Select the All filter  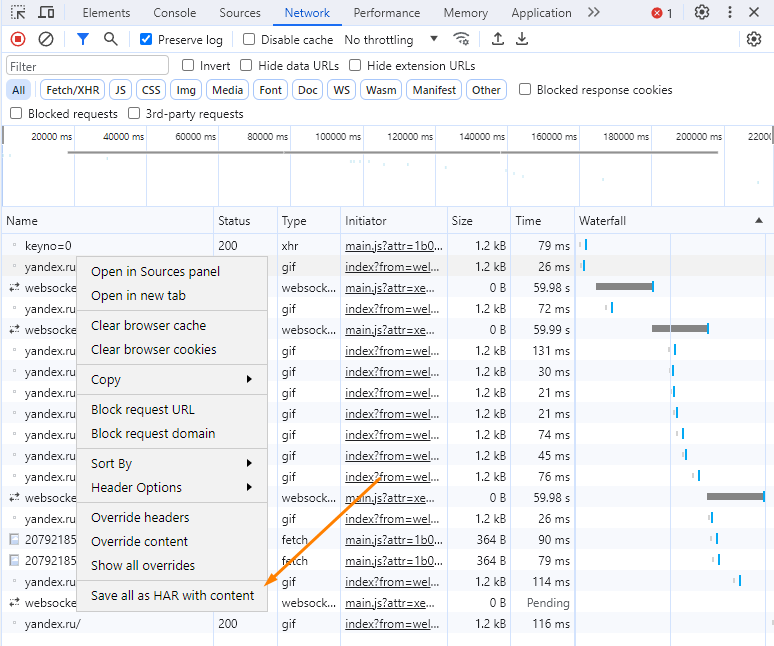point(18,90)
